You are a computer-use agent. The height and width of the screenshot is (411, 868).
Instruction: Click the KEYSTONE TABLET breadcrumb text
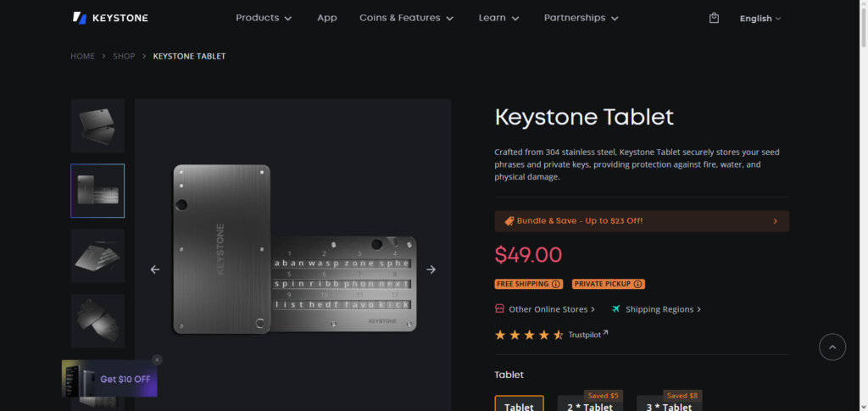189,56
